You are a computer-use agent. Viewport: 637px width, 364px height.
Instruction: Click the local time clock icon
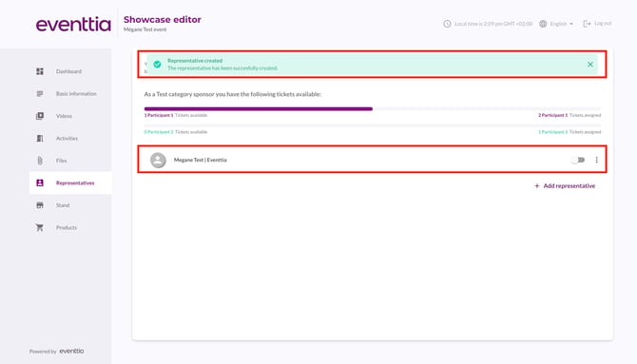(447, 24)
